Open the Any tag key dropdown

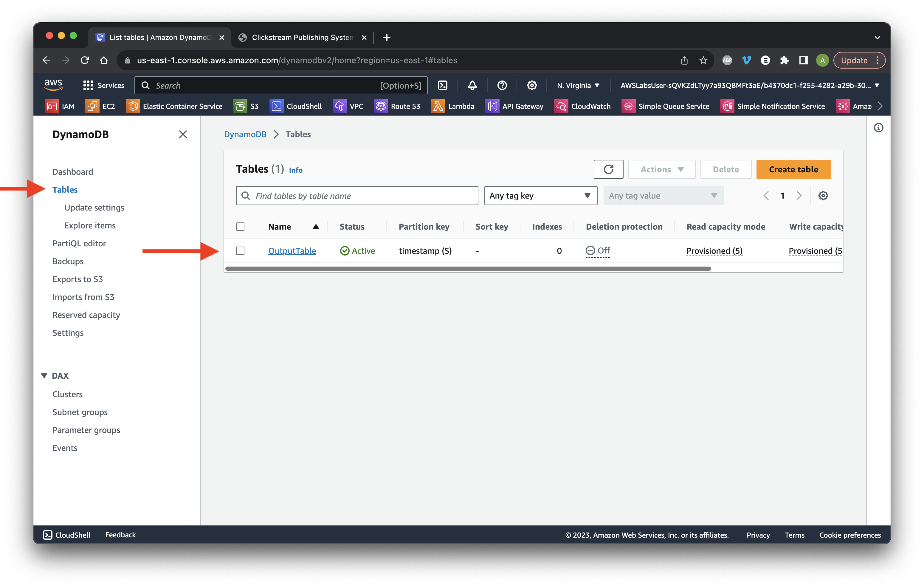[540, 196]
